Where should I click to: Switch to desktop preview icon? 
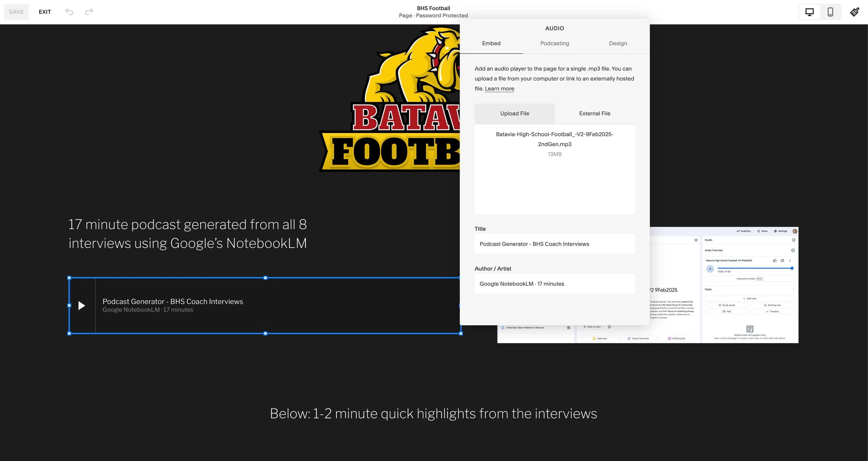(809, 12)
